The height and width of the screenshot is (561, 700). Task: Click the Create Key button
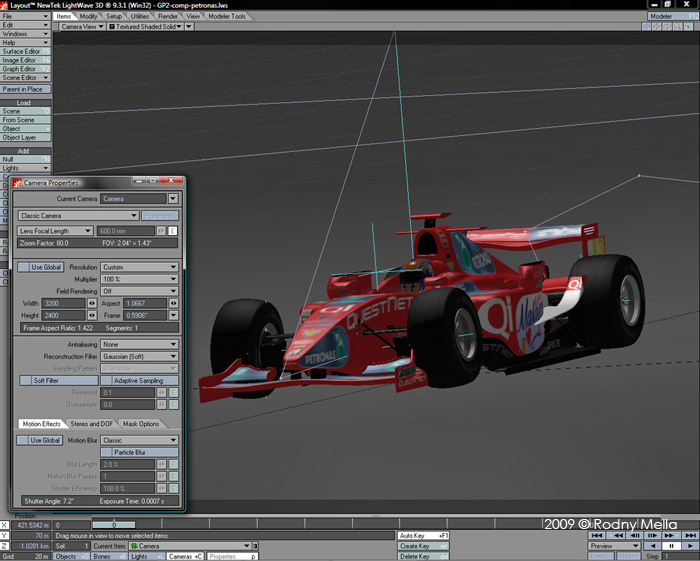pos(425,546)
